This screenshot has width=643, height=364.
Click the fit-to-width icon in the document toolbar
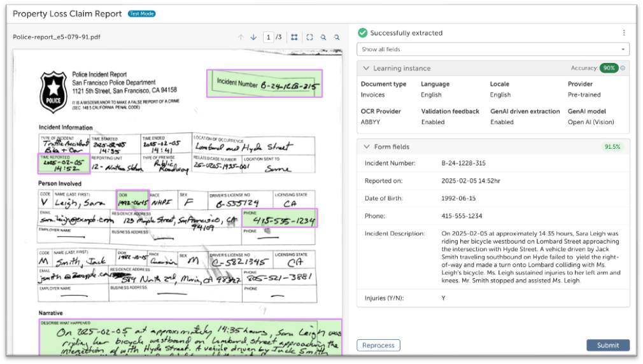click(x=294, y=38)
